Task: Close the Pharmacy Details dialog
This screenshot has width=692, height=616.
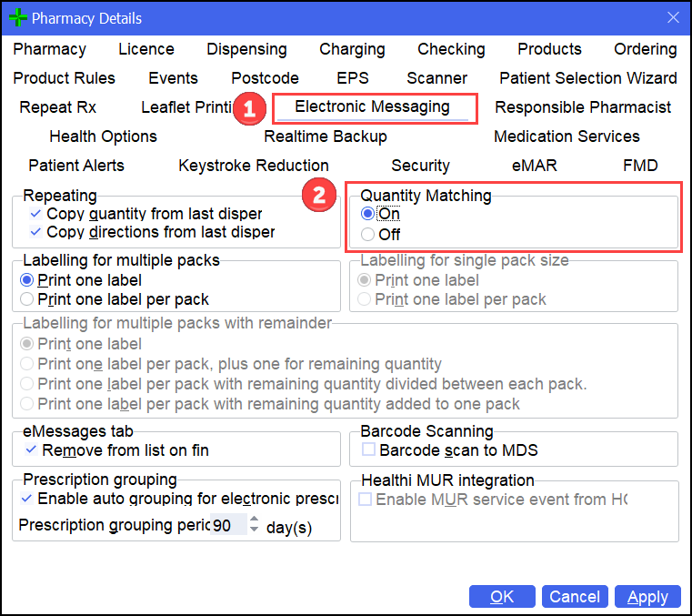Action: coord(673,17)
